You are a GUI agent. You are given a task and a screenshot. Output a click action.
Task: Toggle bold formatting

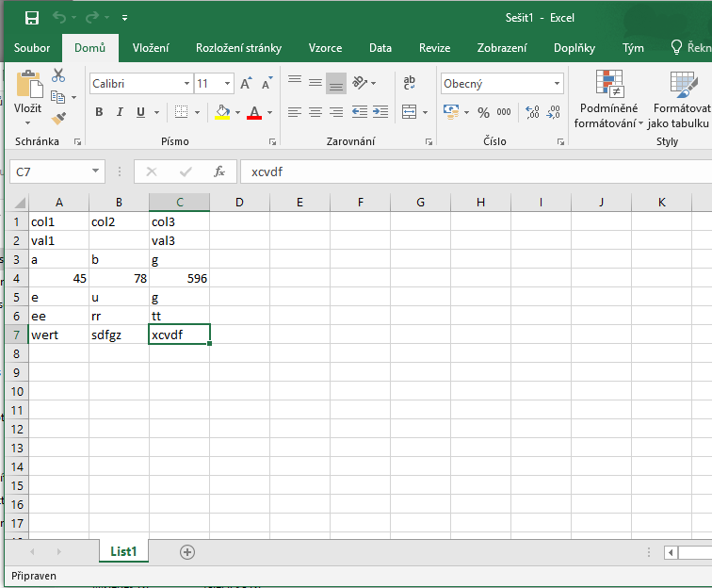[99, 112]
